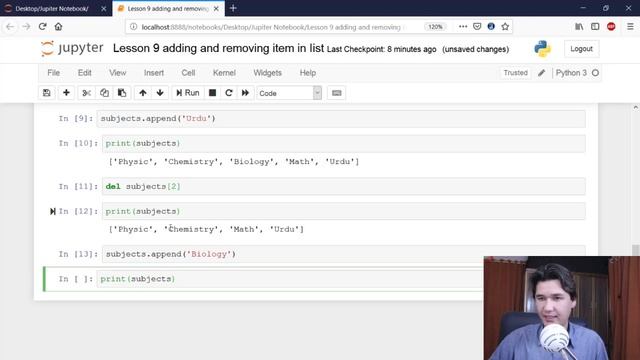The width and height of the screenshot is (640, 360).
Task: Click the cell 12 output list text
Action: point(206,229)
